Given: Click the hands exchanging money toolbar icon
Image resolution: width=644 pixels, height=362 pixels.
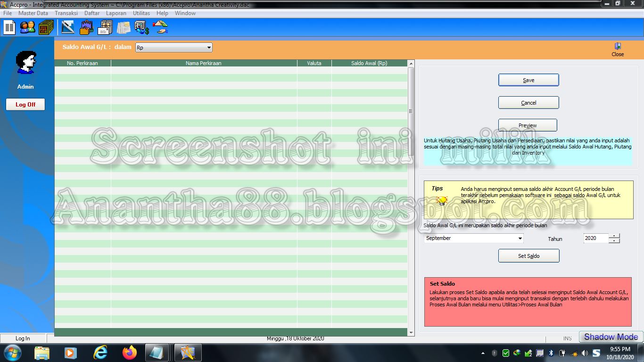Looking at the screenshot, I should (160, 28).
